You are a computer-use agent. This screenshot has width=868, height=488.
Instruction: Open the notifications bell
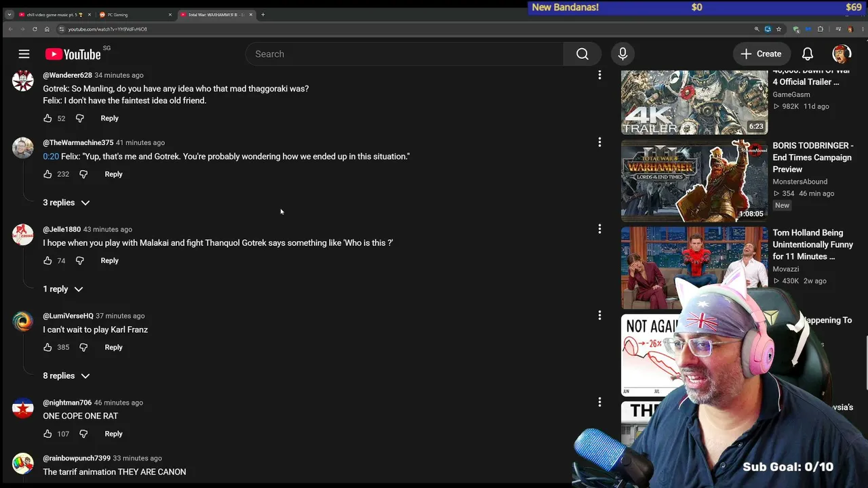(x=808, y=54)
